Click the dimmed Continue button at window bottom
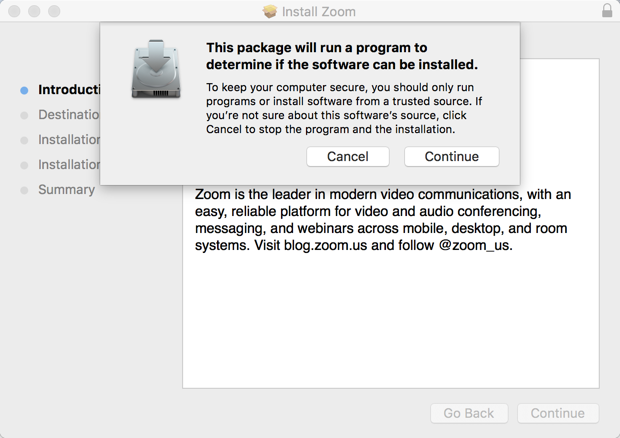Image resolution: width=620 pixels, height=438 pixels. [557, 413]
